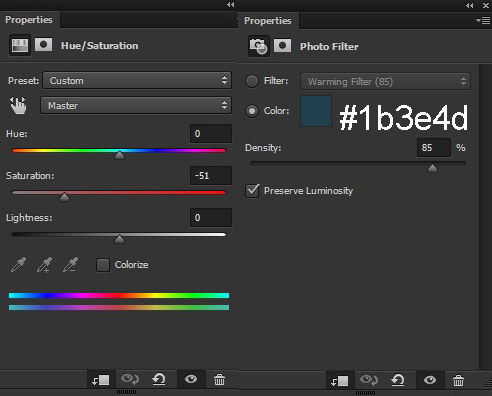Collapse the Photo Filter panel with double arrows

click(469, 5)
